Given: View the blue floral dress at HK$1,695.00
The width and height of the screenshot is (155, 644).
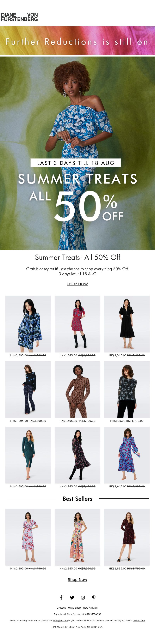Looking at the screenshot, I should click(28, 324).
